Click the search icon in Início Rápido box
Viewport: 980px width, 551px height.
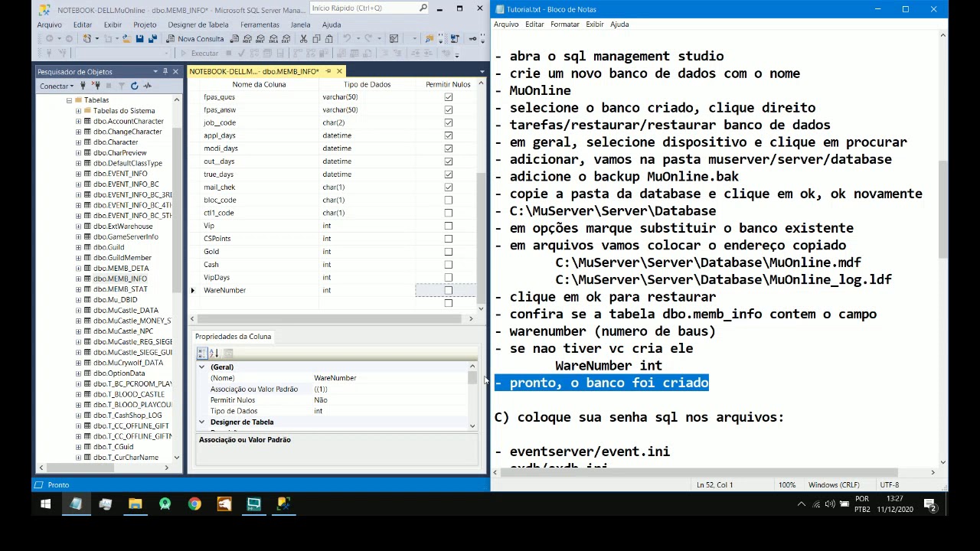pyautogui.click(x=423, y=8)
